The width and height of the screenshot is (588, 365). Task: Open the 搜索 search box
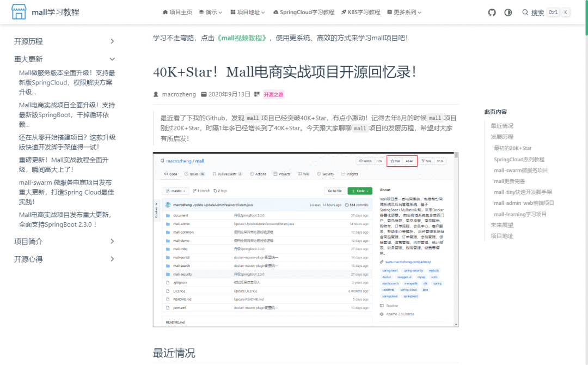point(546,13)
